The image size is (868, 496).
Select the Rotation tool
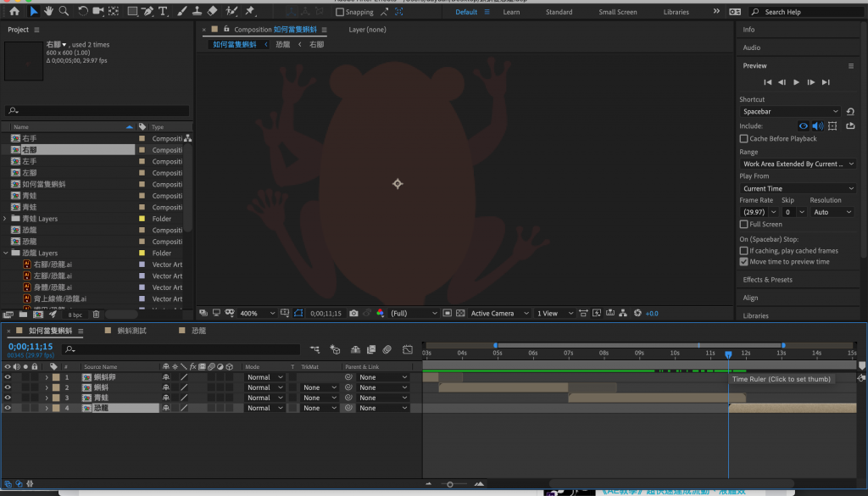(82, 11)
